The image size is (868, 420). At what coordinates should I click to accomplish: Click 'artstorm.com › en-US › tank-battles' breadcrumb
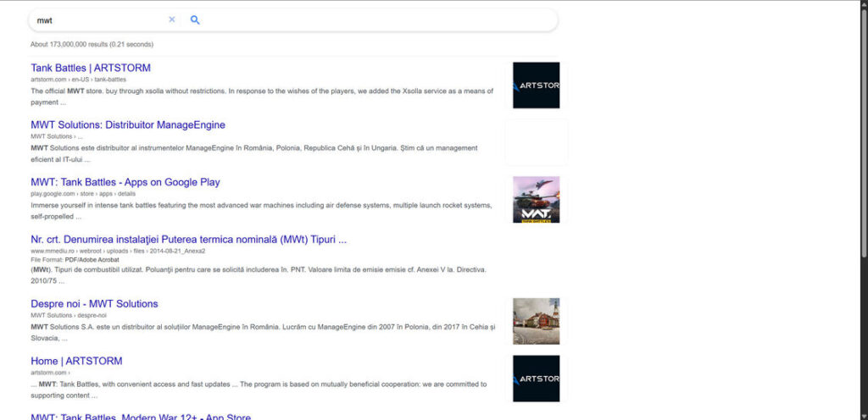(79, 80)
